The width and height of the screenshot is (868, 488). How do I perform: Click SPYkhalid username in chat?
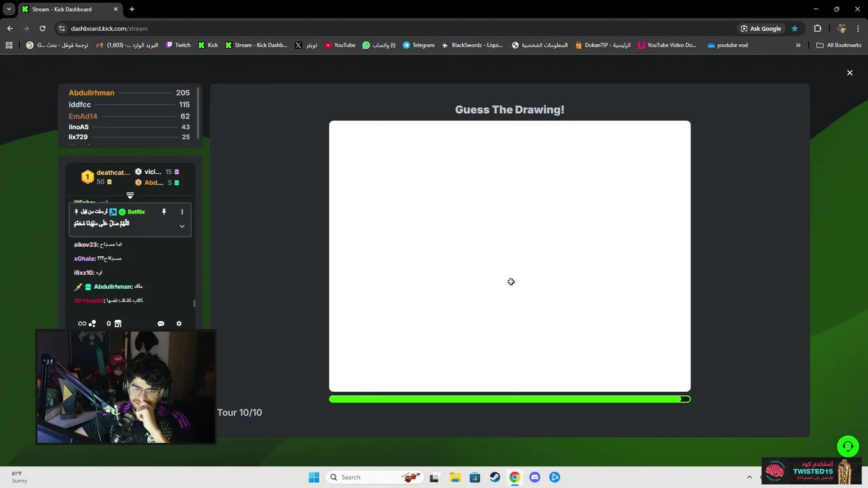coord(89,300)
